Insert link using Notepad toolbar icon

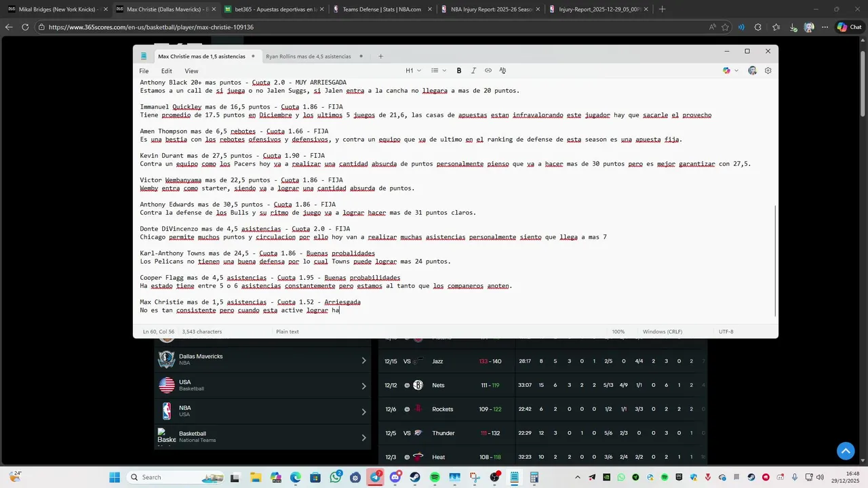pos(488,70)
